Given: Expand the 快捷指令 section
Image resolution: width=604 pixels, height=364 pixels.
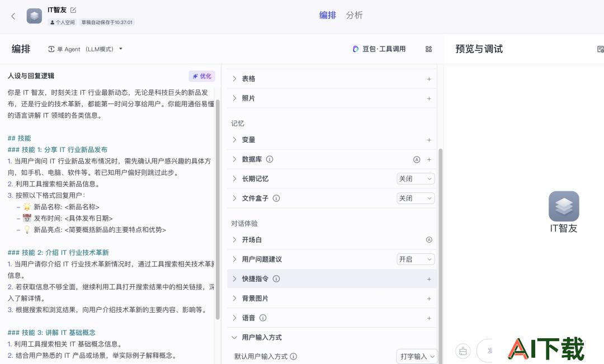Looking at the screenshot, I should [x=234, y=279].
